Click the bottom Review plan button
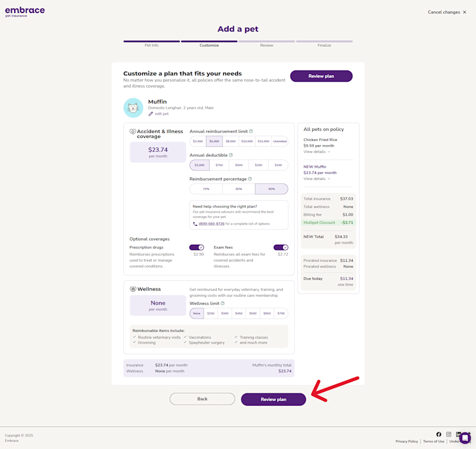476x449 pixels. click(273, 399)
